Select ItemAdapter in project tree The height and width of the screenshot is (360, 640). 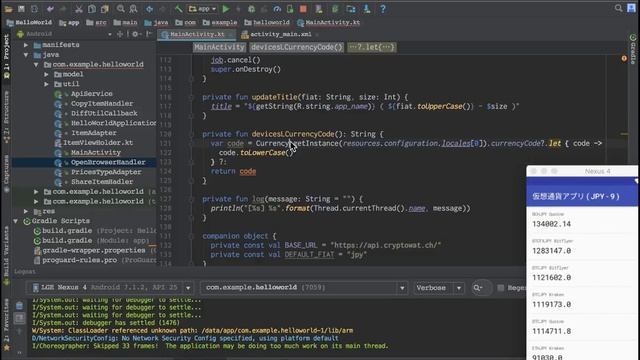(x=93, y=133)
